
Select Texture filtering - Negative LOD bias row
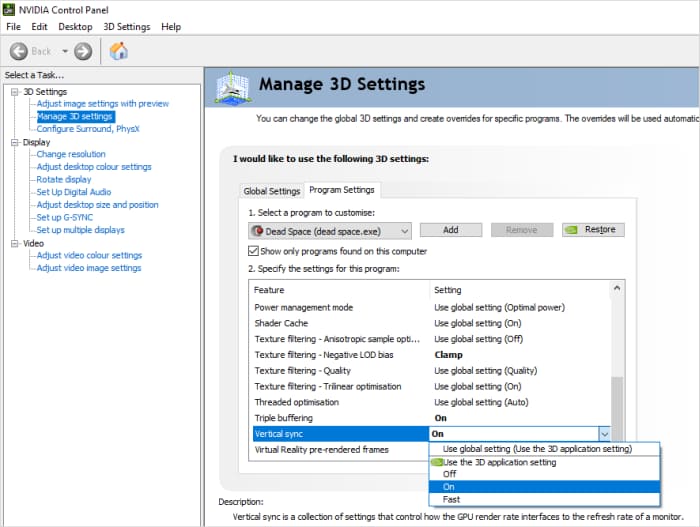click(x=430, y=355)
